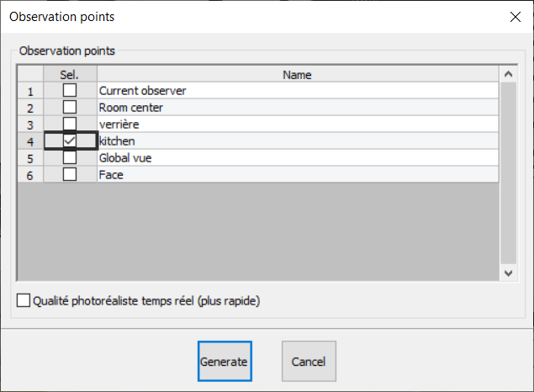
Task: Close the Observation points dialog
Action: click(515, 16)
